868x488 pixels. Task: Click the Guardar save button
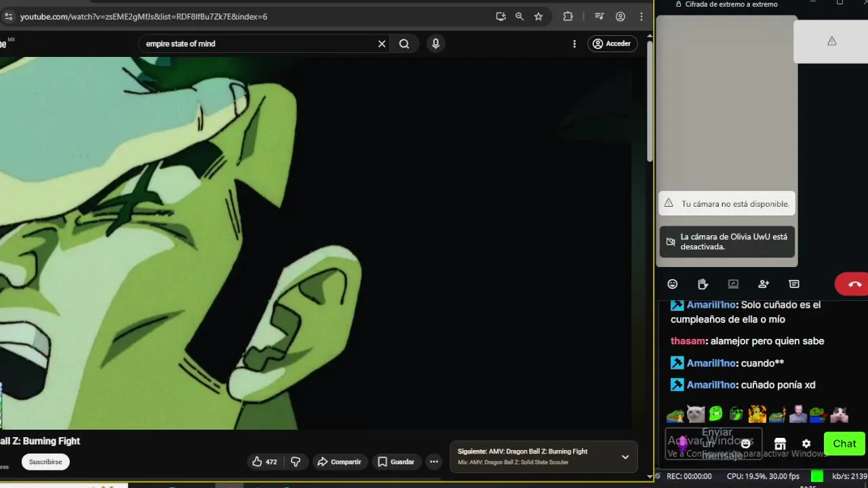click(396, 462)
